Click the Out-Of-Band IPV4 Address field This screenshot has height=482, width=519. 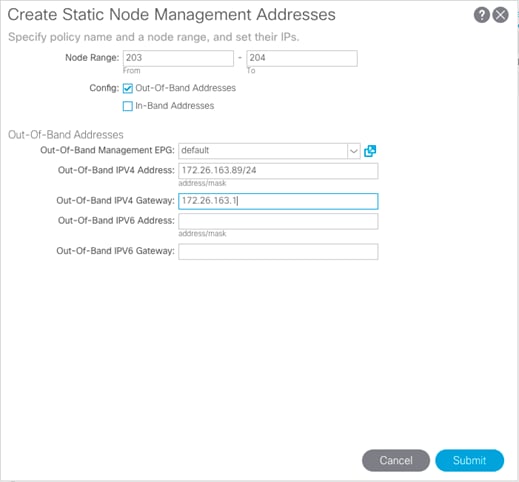tap(278, 171)
